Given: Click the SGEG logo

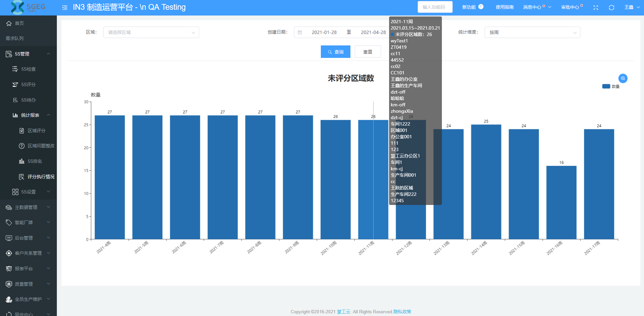Looking at the screenshot, I should [x=28, y=7].
